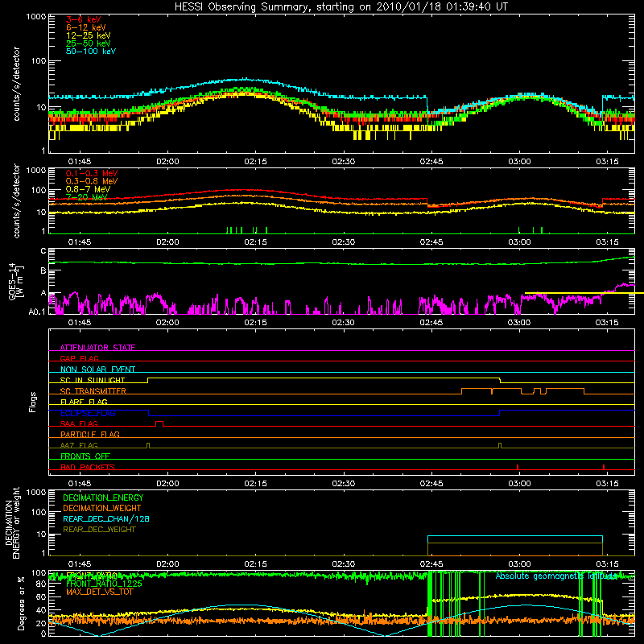Click the SAA_FLAG label
Image resolution: width=644 pixels, height=644 pixels.
(79, 423)
